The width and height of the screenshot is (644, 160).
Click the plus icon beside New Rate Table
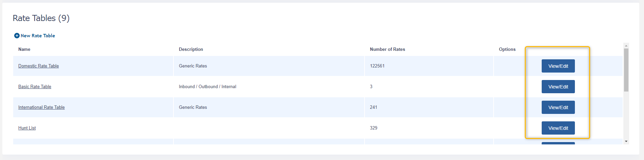pos(17,36)
